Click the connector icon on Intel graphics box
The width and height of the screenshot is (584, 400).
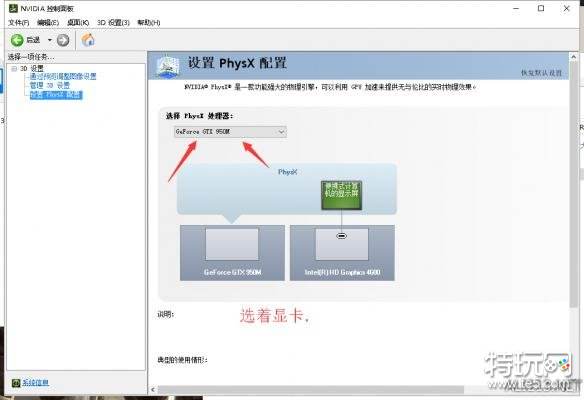(x=342, y=236)
